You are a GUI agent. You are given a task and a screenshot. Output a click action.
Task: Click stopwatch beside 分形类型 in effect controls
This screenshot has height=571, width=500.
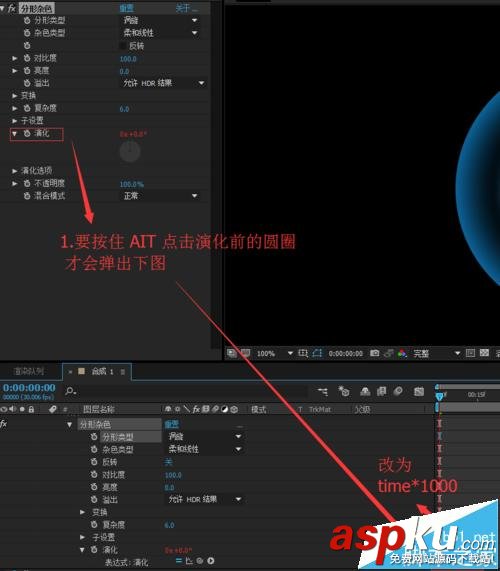27,20
